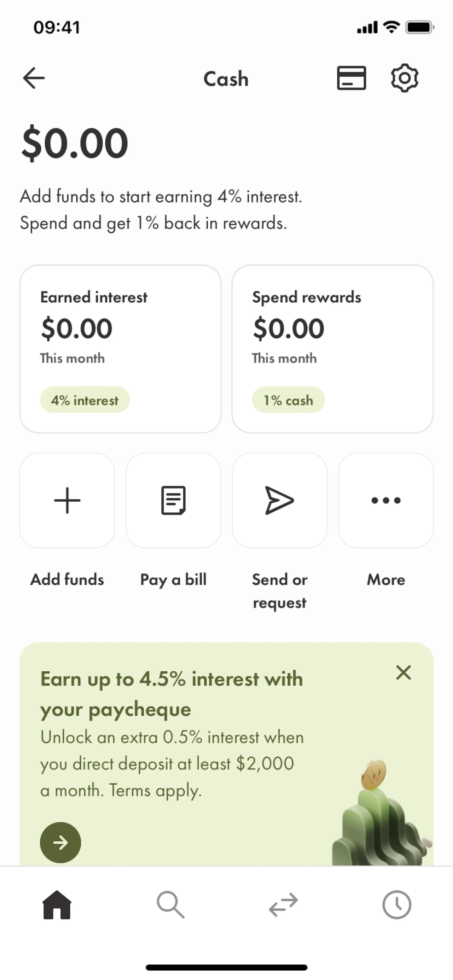
Task: Dismiss the paycheque promo banner
Action: [x=403, y=673]
